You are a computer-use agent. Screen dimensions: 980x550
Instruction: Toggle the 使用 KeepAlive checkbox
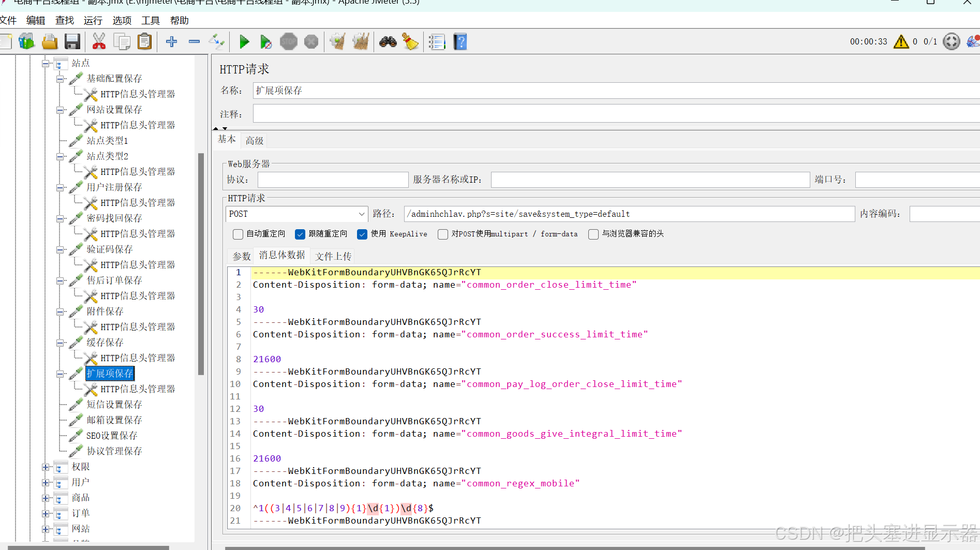(362, 234)
